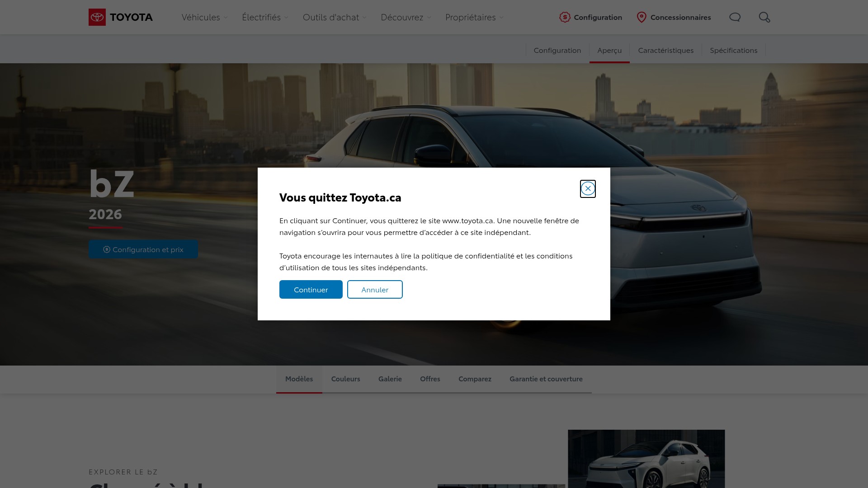868x488 pixels.
Task: Select the Spécifications tab
Action: [x=734, y=50]
